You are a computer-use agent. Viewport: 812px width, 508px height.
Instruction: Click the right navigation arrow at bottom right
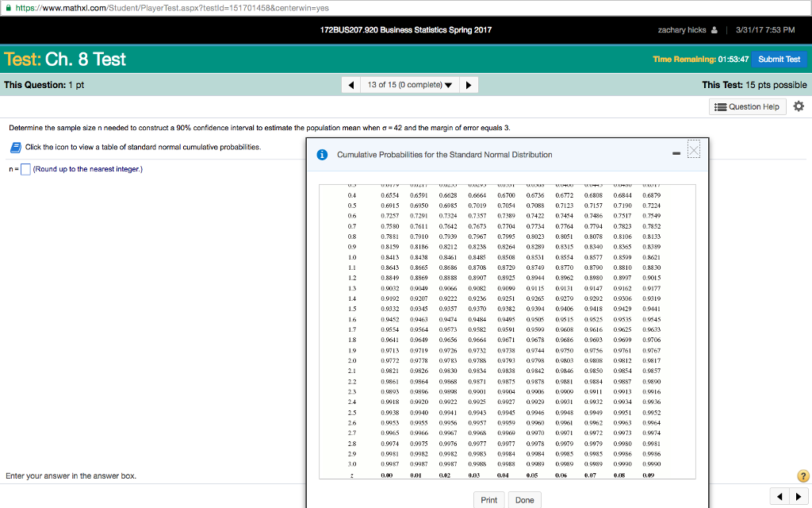point(799,495)
